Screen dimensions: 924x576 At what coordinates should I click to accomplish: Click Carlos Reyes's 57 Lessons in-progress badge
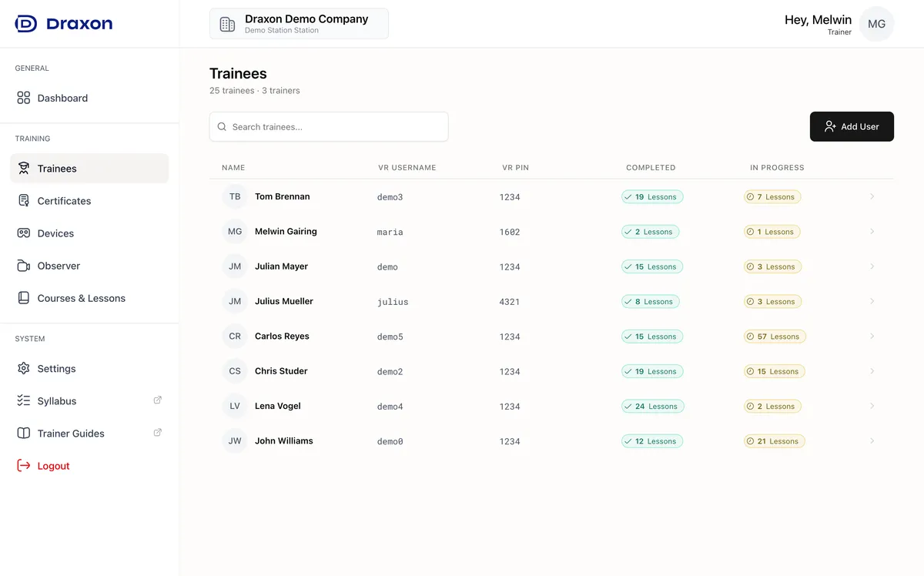coord(775,337)
